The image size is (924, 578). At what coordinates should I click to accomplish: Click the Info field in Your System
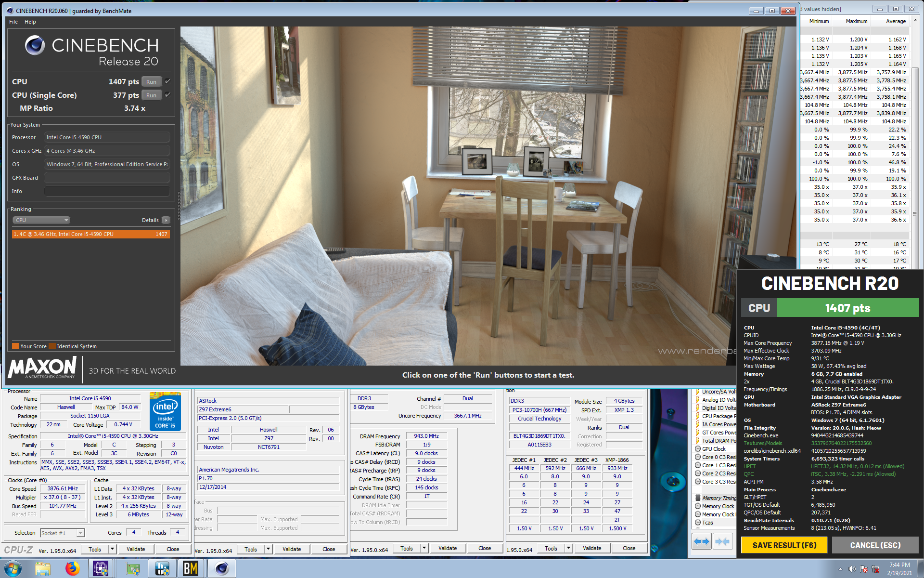(x=107, y=191)
